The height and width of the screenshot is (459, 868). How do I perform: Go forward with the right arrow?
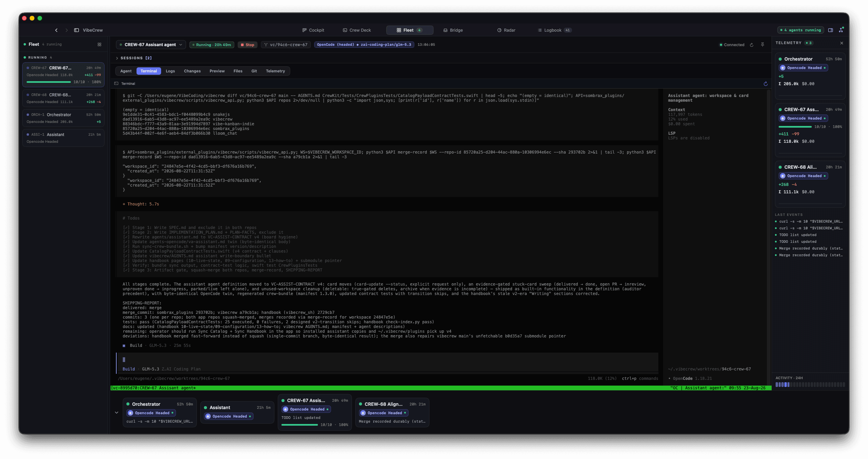click(x=66, y=30)
